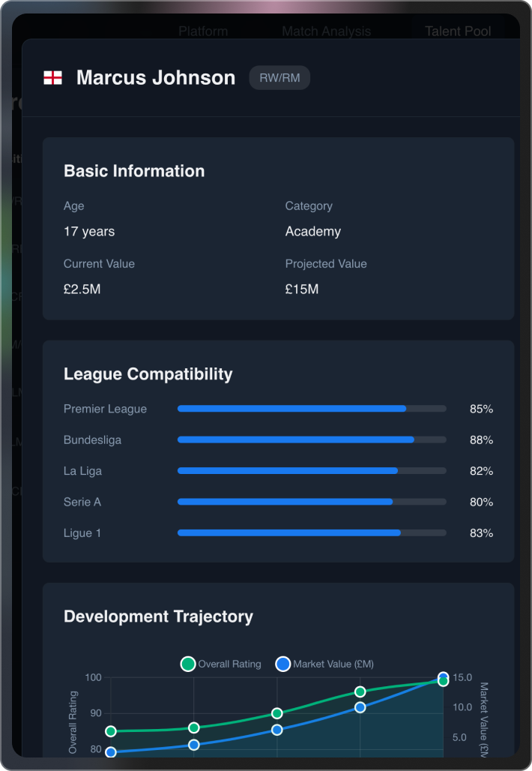Open the Match Analysis tab
Viewport: 532px width, 771px height.
pyautogui.click(x=327, y=31)
